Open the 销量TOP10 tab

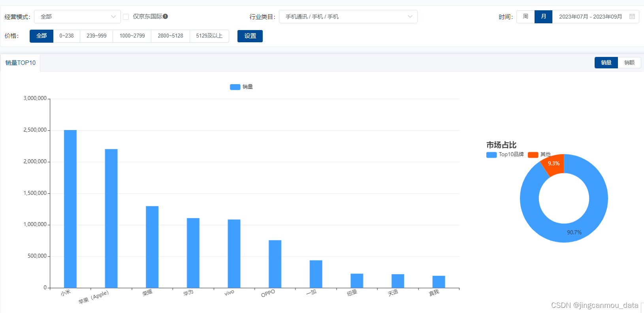click(21, 63)
